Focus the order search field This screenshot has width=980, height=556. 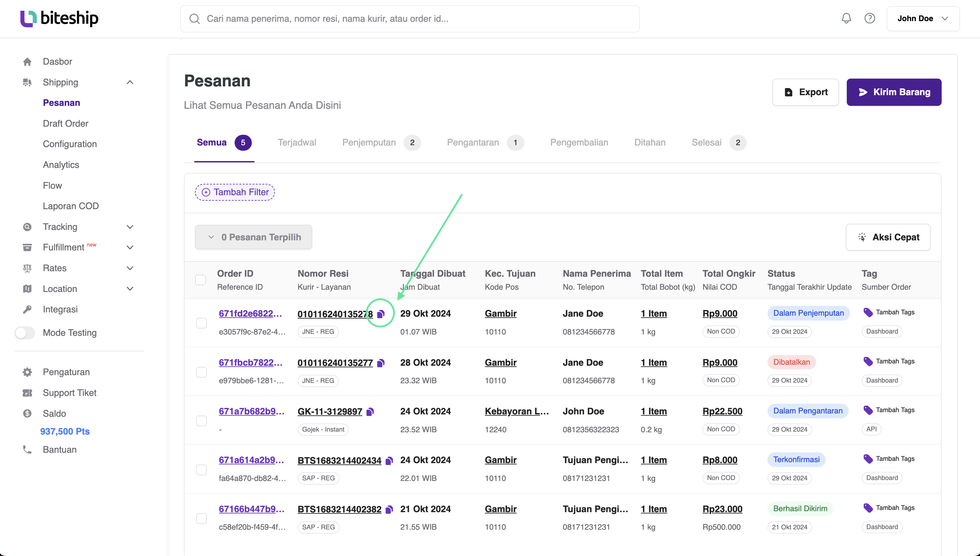pos(410,19)
